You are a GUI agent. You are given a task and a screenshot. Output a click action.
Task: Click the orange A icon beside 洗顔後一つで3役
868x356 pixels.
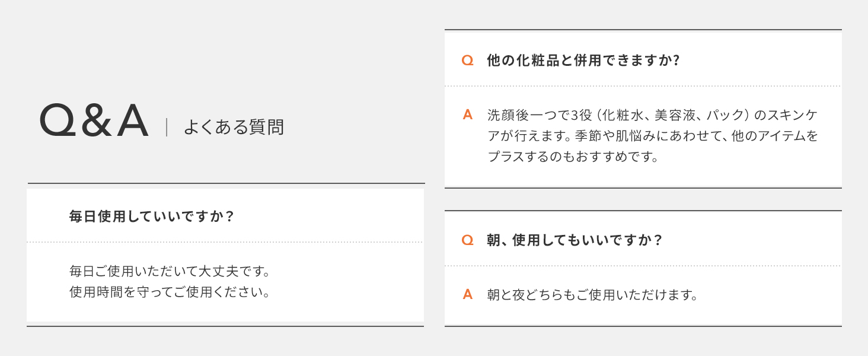(467, 115)
